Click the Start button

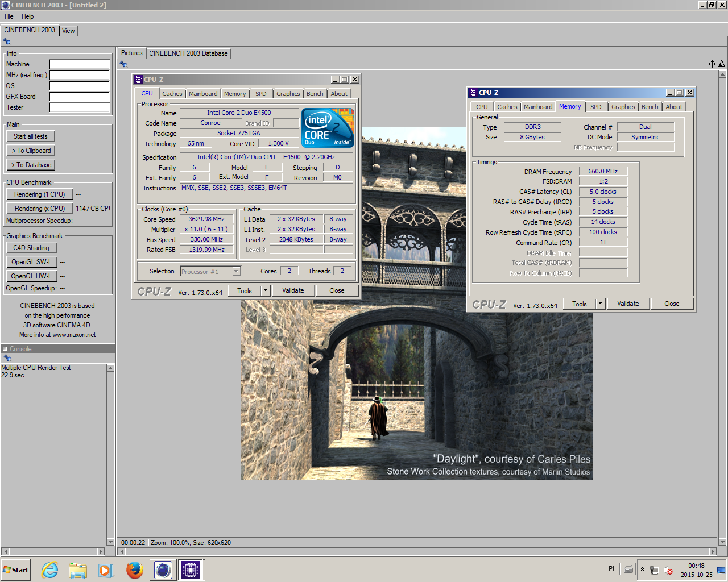pos(16,570)
